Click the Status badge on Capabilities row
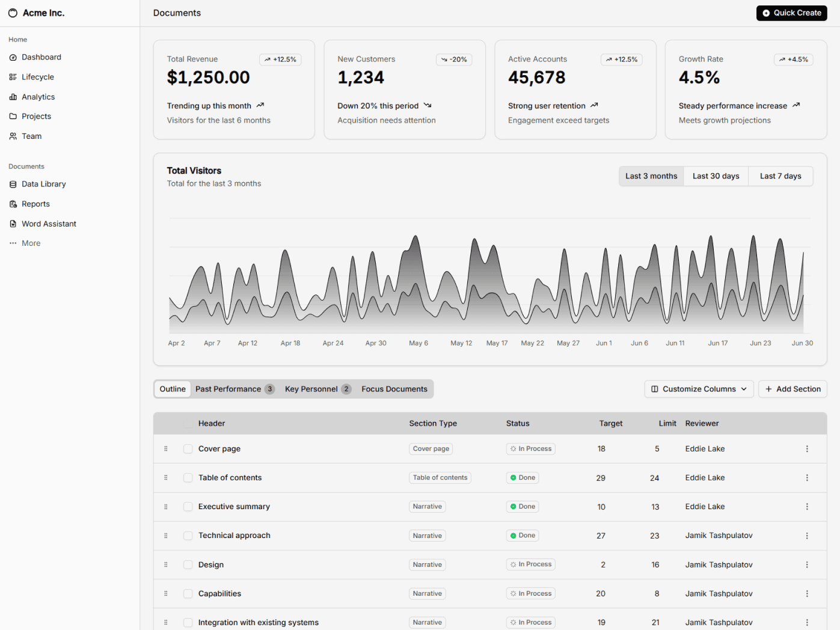The image size is (840, 630). pyautogui.click(x=530, y=593)
